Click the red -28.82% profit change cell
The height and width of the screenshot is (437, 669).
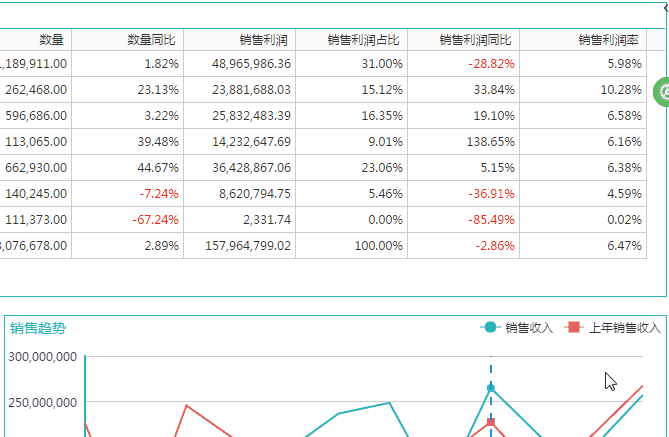tap(488, 64)
